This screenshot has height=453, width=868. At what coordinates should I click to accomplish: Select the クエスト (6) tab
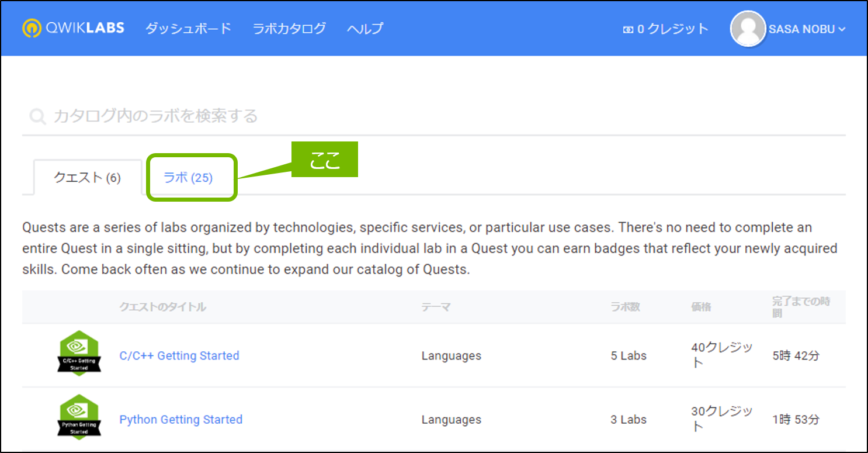[x=87, y=178]
